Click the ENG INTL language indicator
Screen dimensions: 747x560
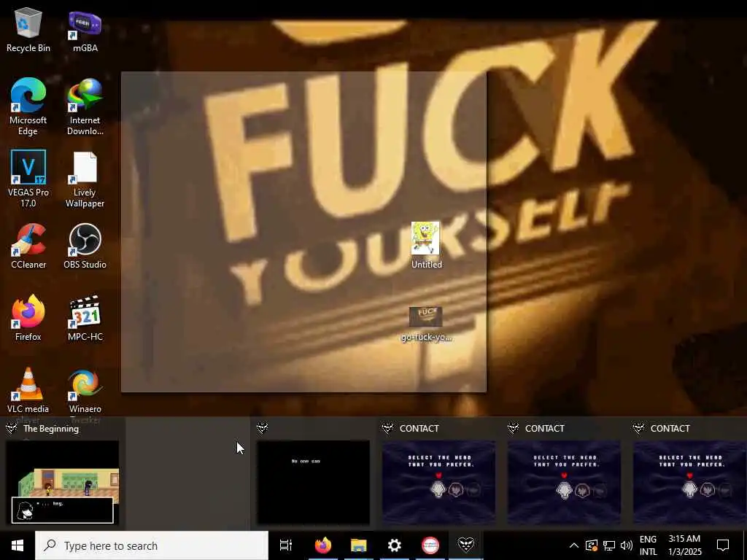(x=648, y=545)
